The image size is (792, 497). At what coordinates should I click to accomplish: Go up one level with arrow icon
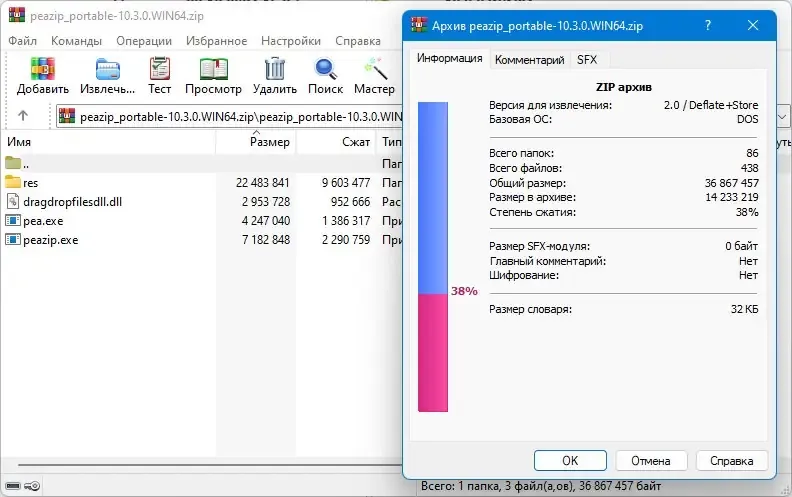click(x=23, y=116)
